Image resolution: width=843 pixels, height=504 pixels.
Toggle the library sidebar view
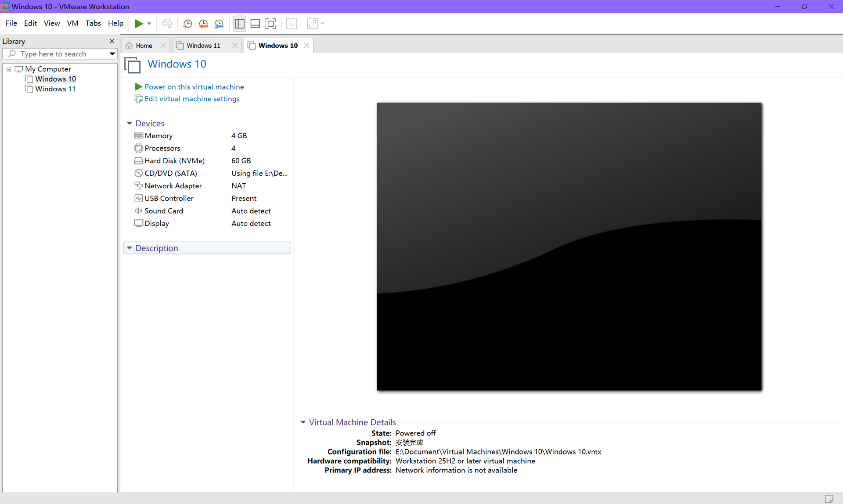[239, 24]
